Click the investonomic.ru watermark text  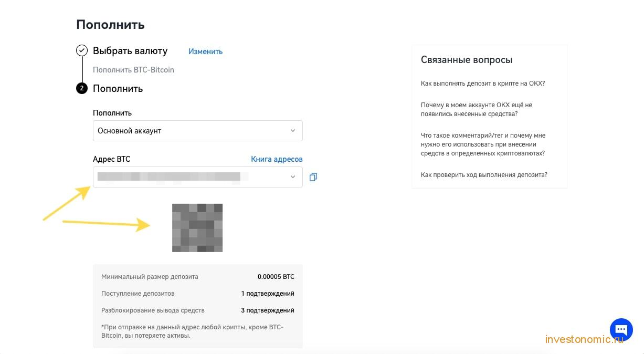click(584, 339)
